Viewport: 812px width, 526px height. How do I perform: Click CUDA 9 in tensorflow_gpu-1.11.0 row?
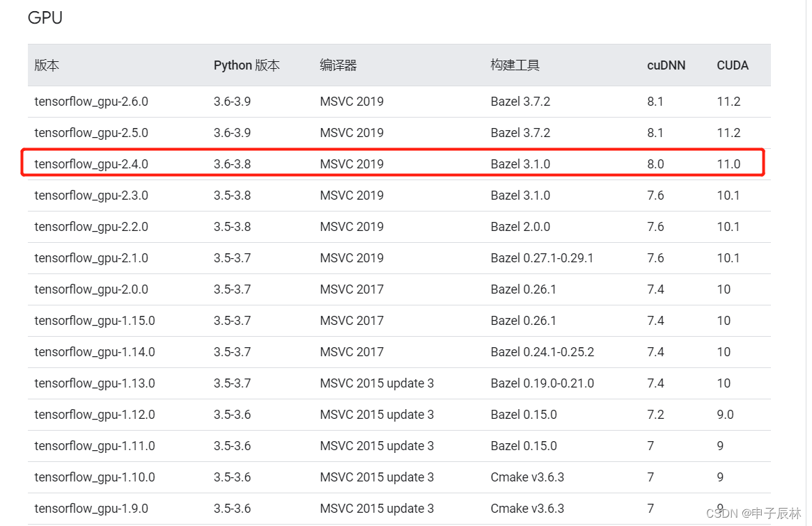720,446
